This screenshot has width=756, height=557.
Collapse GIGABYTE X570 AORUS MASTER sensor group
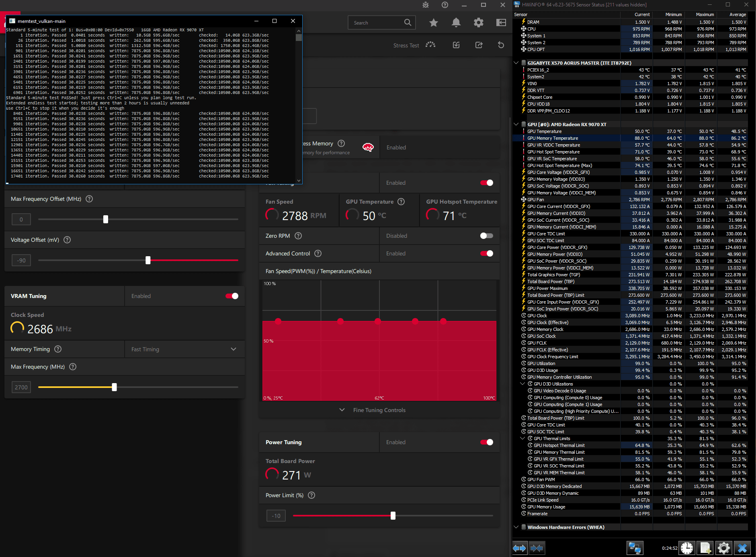516,63
